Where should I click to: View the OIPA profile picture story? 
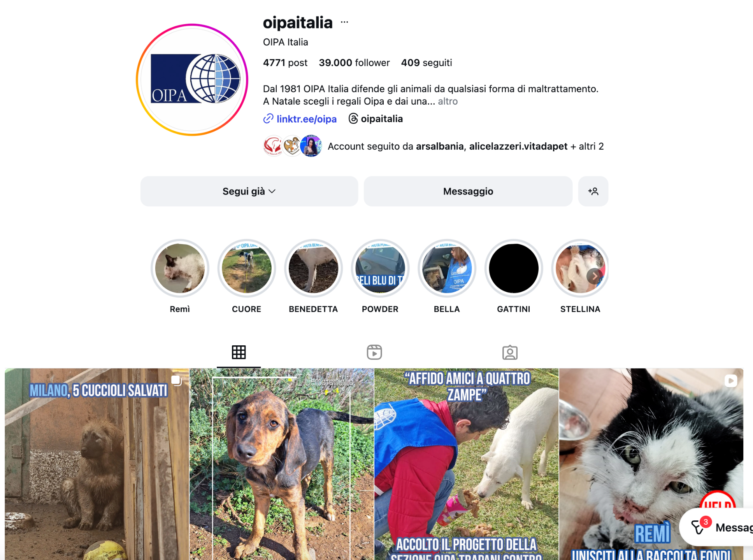coord(192,80)
